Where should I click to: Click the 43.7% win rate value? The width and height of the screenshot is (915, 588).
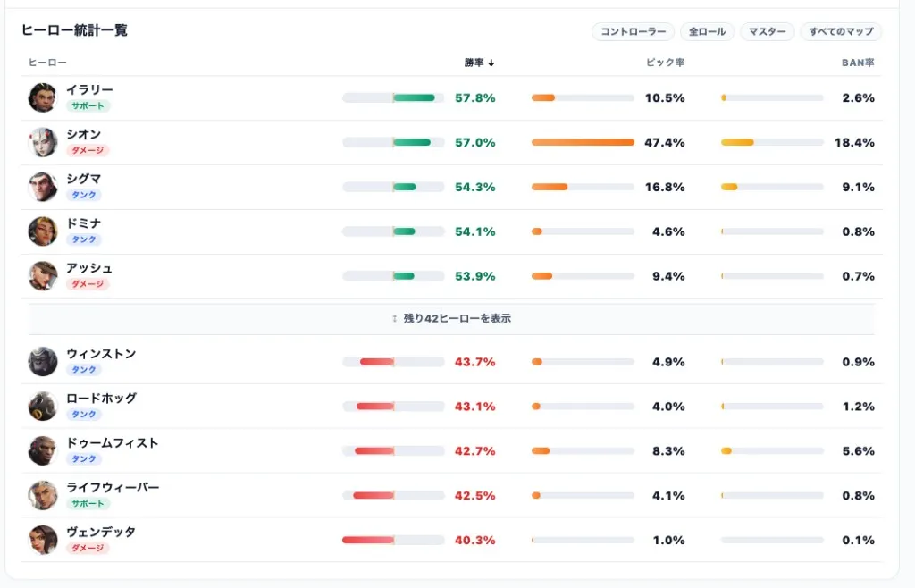pyautogui.click(x=475, y=362)
